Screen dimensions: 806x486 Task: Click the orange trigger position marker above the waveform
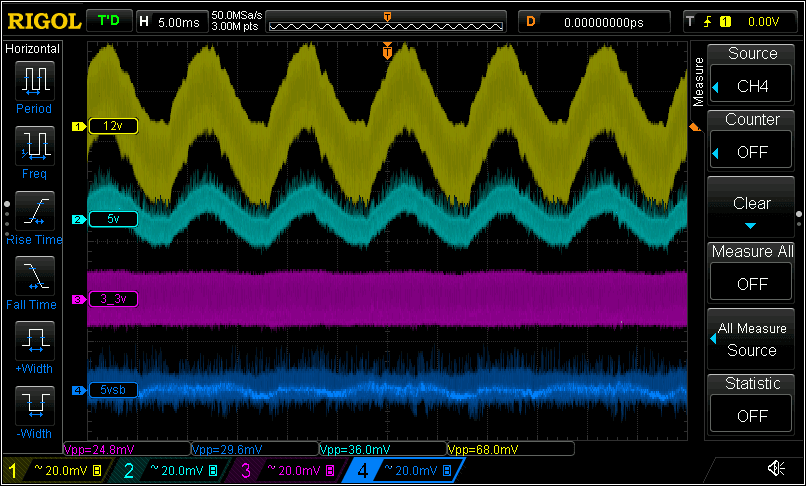click(388, 51)
